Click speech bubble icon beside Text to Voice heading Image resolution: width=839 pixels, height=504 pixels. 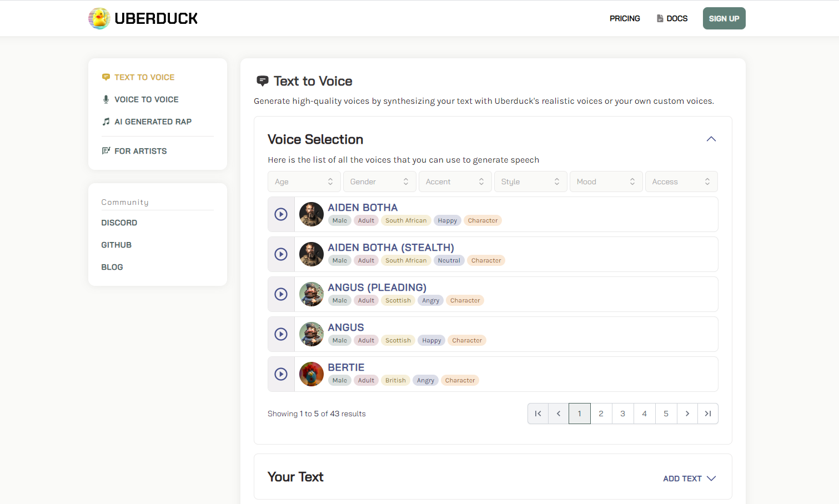click(263, 81)
